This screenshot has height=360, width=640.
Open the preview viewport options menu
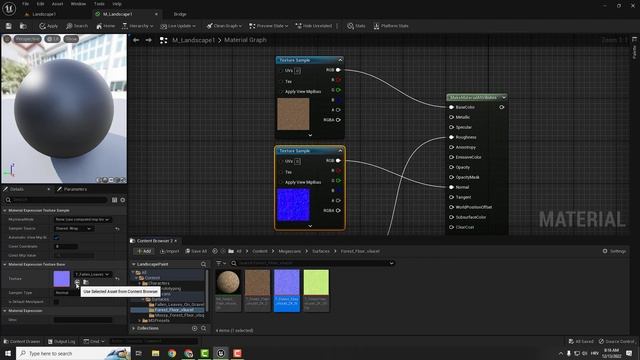7,39
